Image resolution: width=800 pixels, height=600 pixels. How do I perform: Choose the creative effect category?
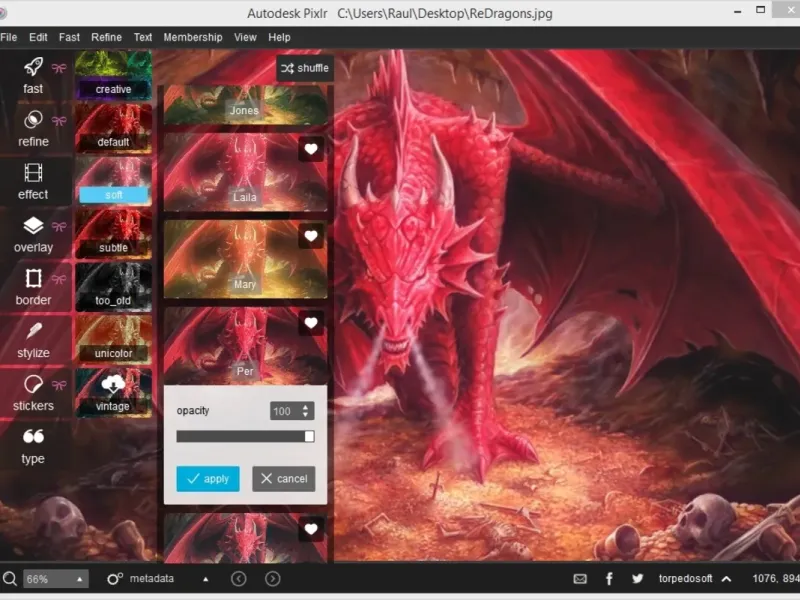click(113, 75)
